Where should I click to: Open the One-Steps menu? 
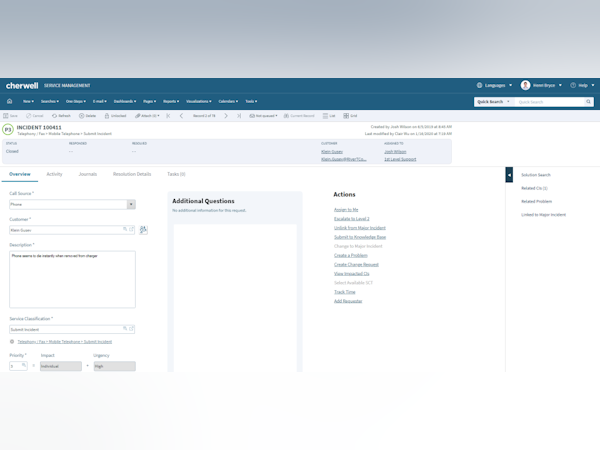(x=76, y=101)
